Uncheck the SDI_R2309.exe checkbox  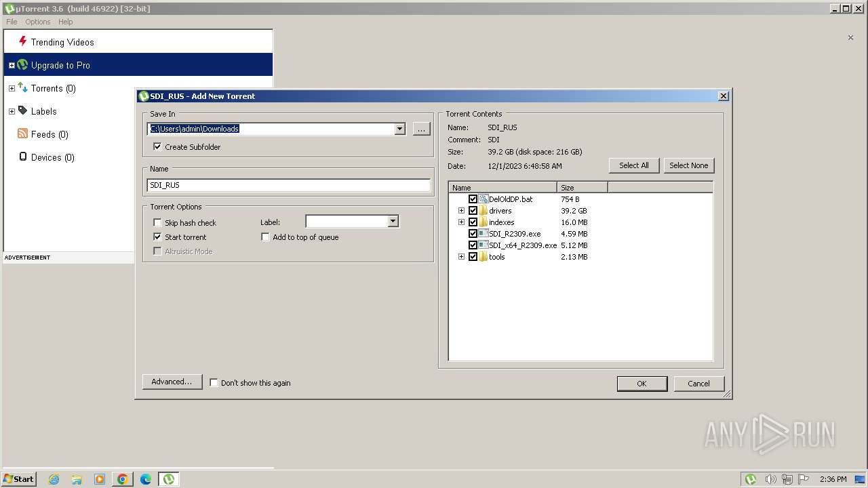473,234
